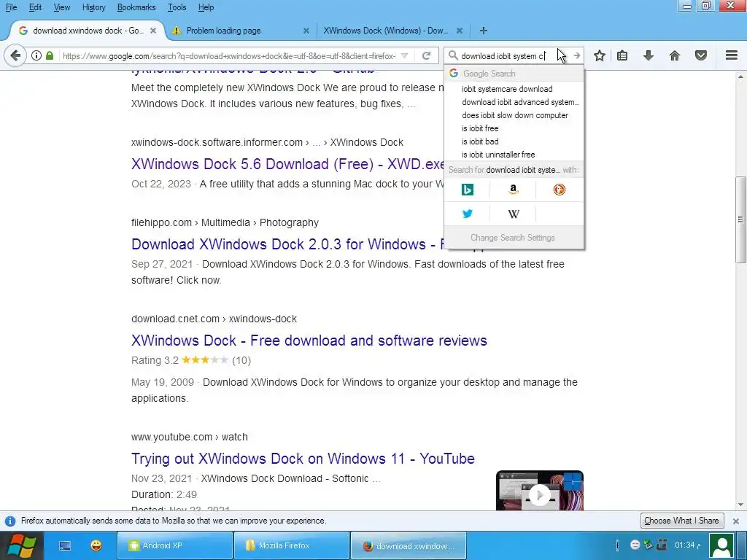Choose suggestion is iobit free
The width and height of the screenshot is (747, 560).
(514, 128)
